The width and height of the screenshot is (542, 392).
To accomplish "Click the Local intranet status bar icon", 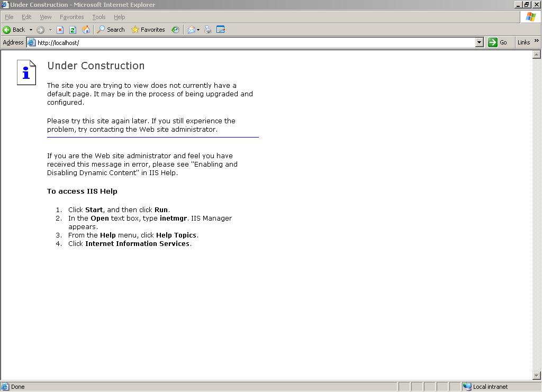I will pyautogui.click(x=468, y=387).
